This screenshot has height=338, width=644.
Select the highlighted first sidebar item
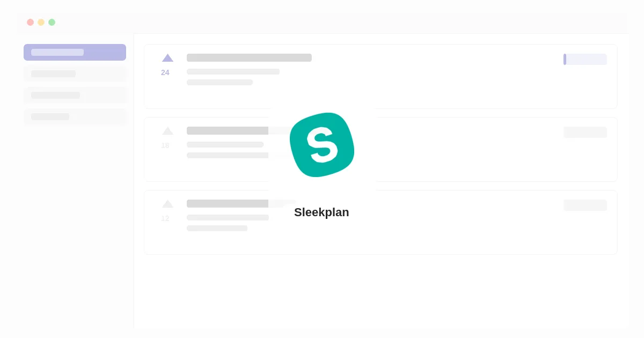(x=75, y=52)
